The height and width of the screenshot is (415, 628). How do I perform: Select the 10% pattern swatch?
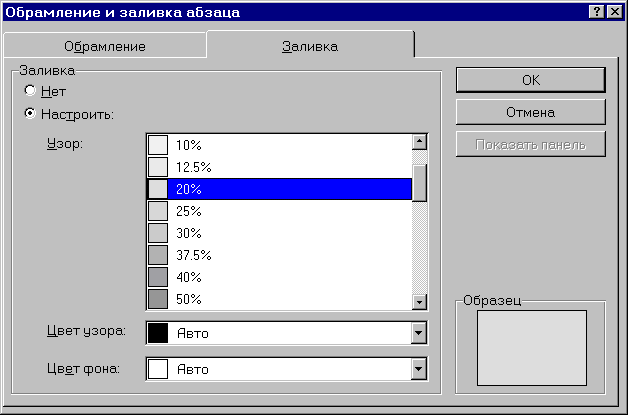(x=158, y=144)
